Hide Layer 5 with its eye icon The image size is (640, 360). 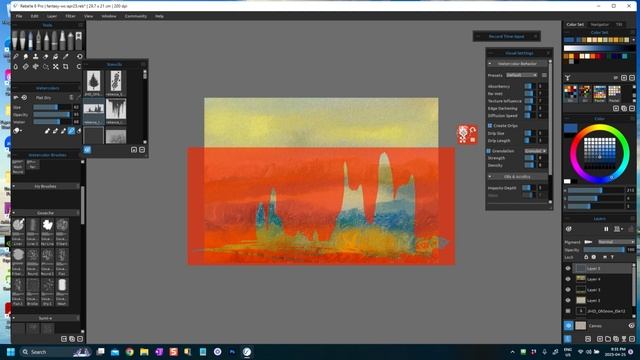568,269
